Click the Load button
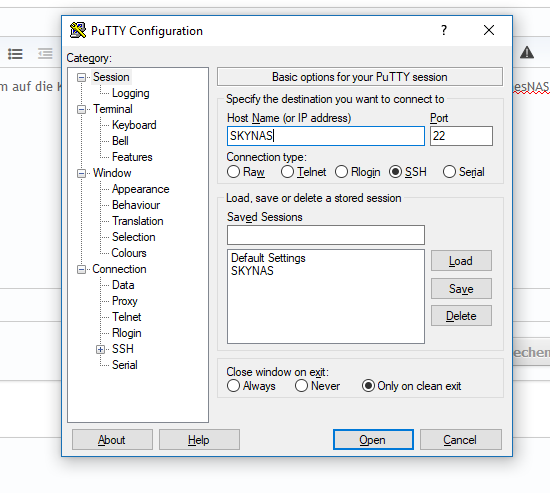Screen dimensions: 550x493 (461, 261)
